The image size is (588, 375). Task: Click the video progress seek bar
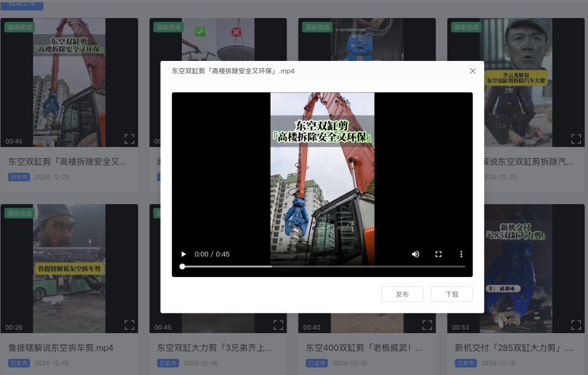click(323, 267)
